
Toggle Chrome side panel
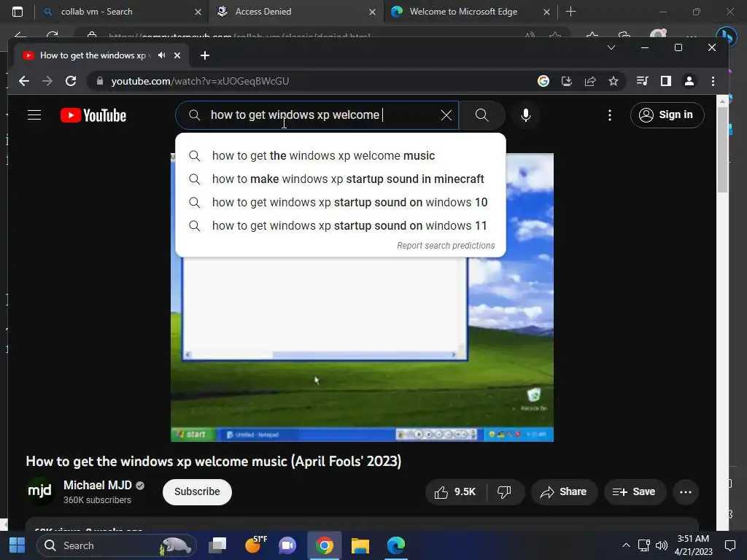[665, 81]
